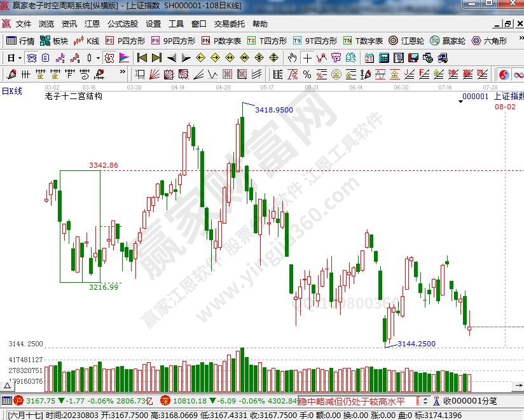Toggle the yin-yang icon at toolbar right
Screen dimensions: 524x420
[x=504, y=74]
